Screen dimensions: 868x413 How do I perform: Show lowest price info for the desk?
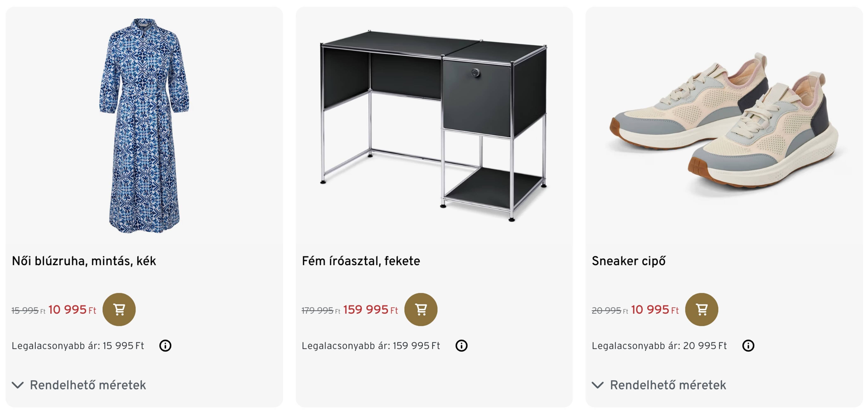pyautogui.click(x=461, y=345)
